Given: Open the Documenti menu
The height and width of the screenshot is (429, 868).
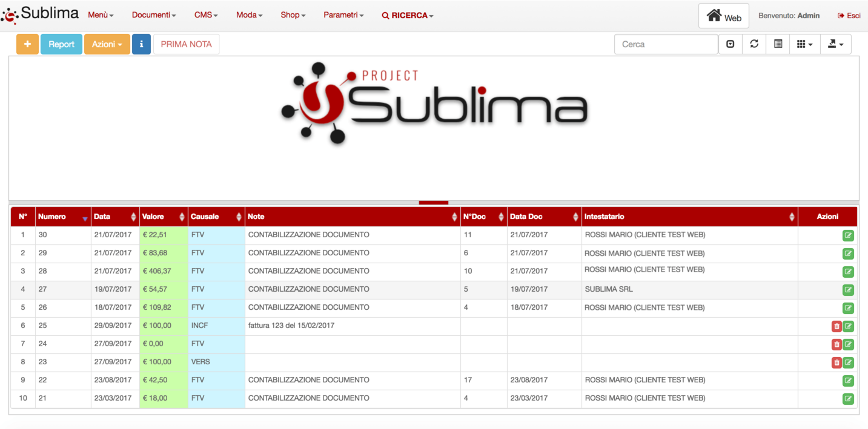Looking at the screenshot, I should pos(154,15).
